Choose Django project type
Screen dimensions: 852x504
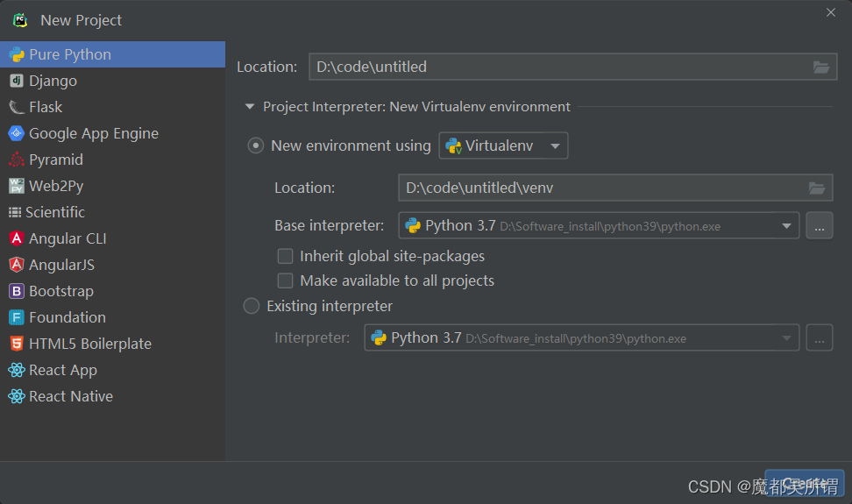coord(112,81)
